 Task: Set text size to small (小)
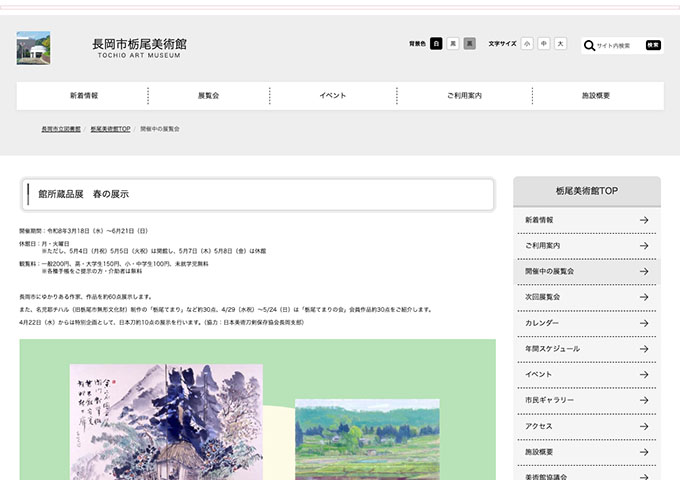click(527, 43)
